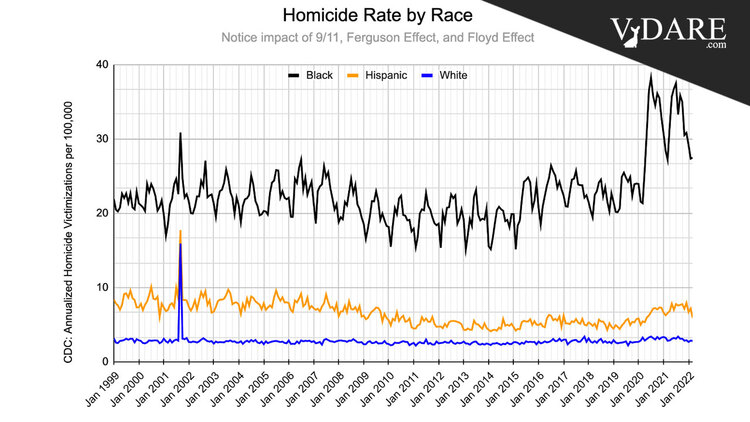Click the 'Jan 2009' x-axis label
The image size is (750, 422).
[352, 388]
